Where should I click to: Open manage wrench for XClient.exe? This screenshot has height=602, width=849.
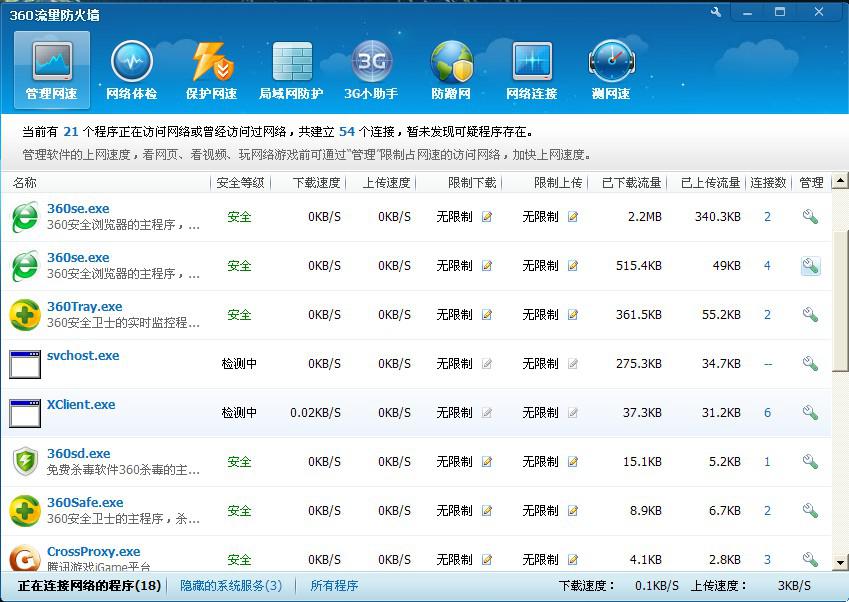pos(810,413)
